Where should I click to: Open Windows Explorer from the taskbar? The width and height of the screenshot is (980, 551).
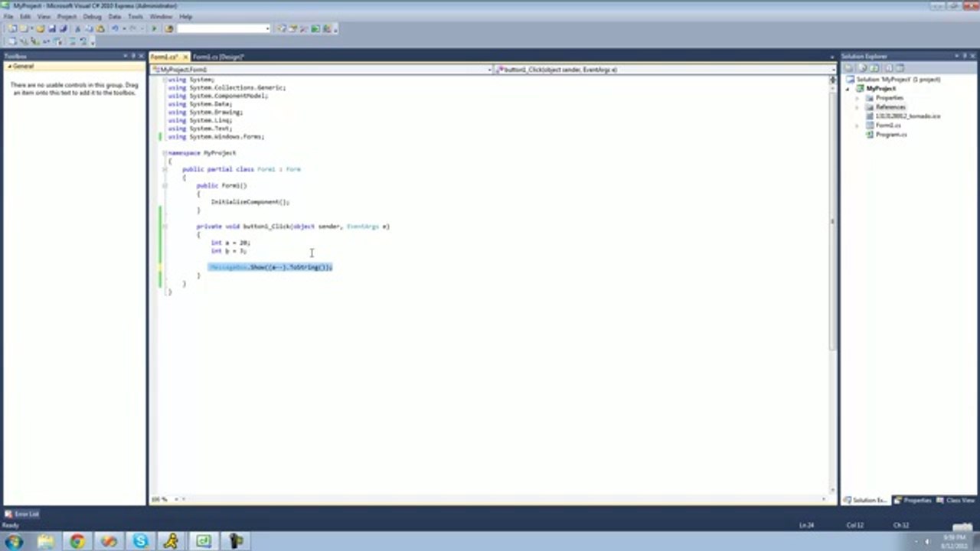pos(46,541)
